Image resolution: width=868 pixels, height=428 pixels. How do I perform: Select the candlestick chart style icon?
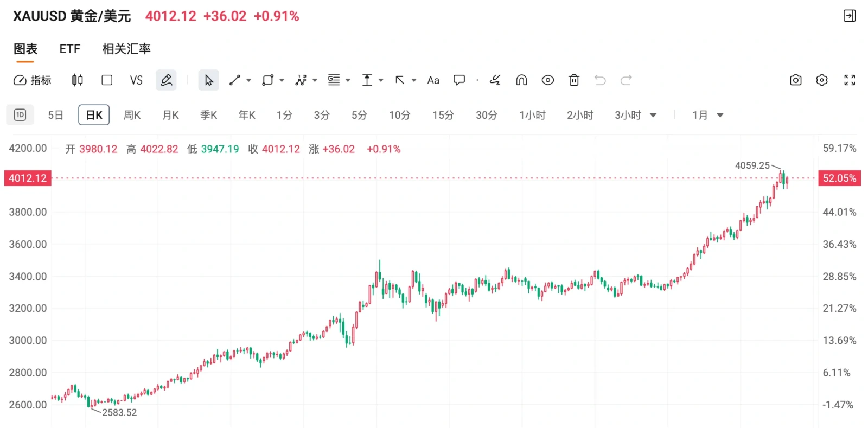coord(76,80)
